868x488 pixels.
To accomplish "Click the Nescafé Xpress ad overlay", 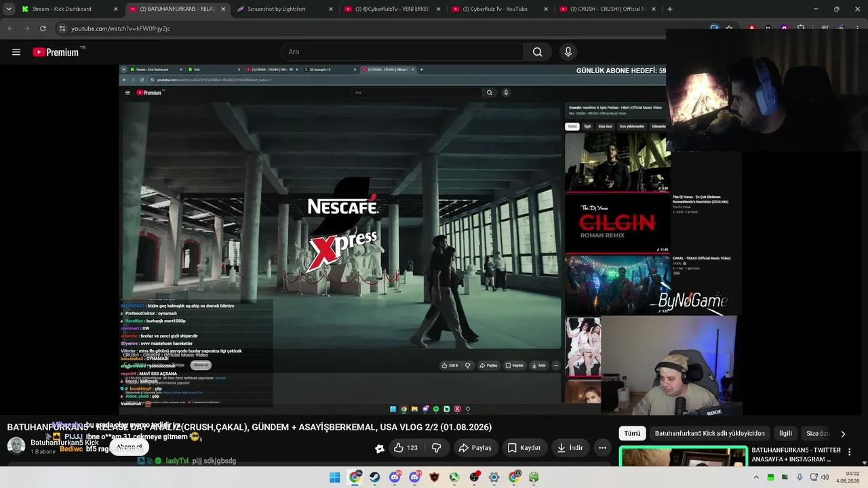I will tap(343, 226).
